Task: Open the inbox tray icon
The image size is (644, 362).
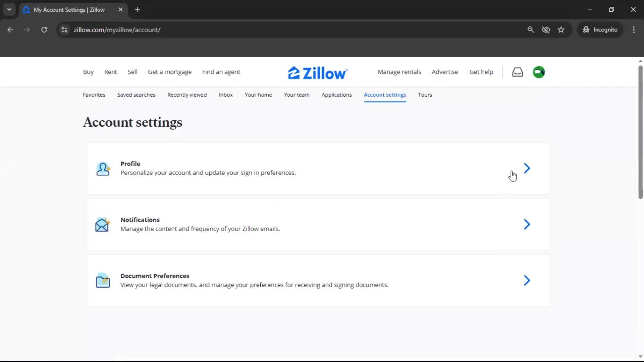Action: point(518,72)
